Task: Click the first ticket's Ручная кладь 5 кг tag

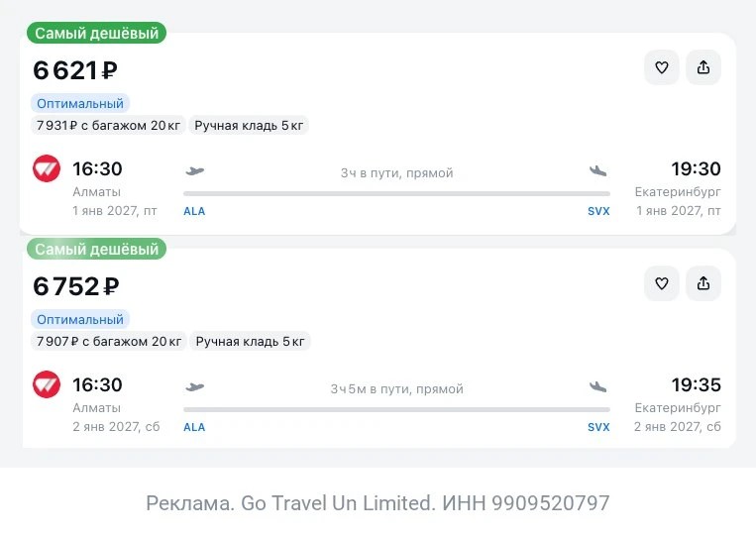Action: click(249, 125)
